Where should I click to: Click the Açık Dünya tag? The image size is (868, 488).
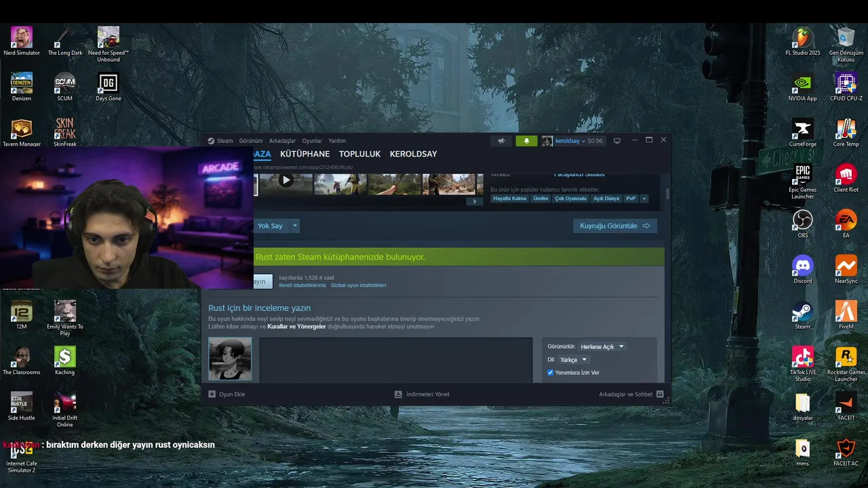pos(606,199)
